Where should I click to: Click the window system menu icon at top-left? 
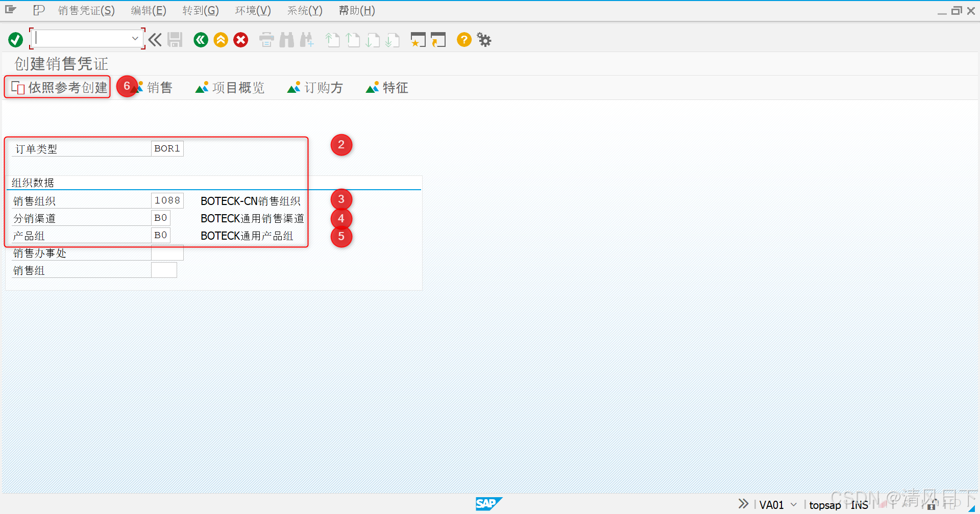pyautogui.click(x=11, y=10)
